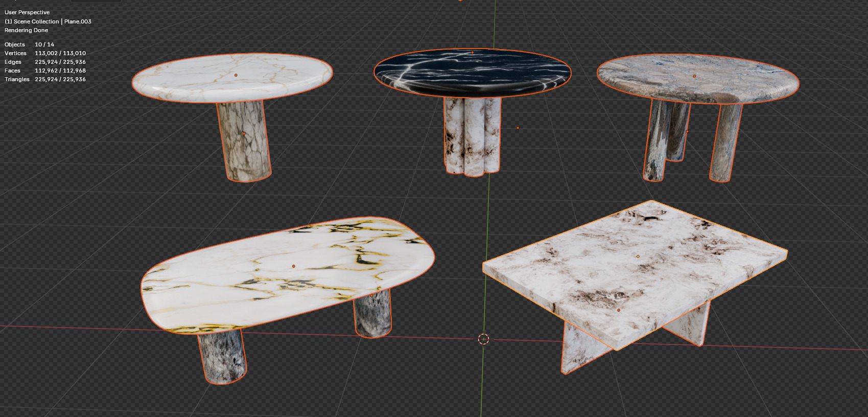Select the white round tabletop with beige veins
Screen dimensions: 868x417
click(232, 78)
